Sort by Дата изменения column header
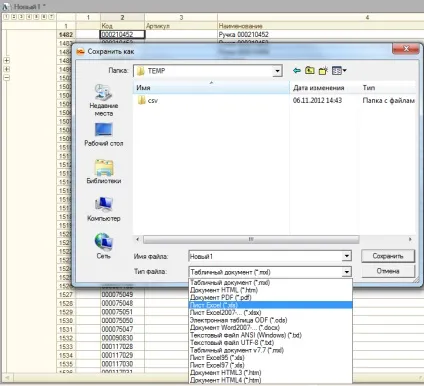This screenshot has width=424, height=386. coord(324,88)
